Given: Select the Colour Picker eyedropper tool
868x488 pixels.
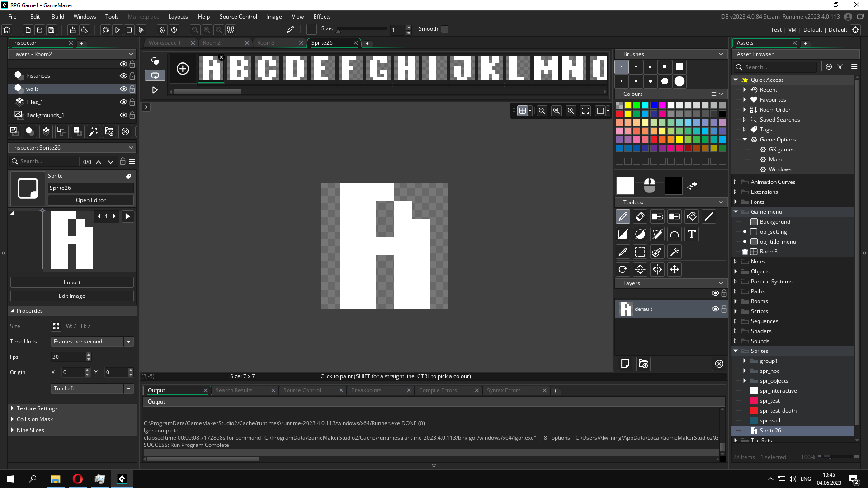Looking at the screenshot, I should coord(623,252).
